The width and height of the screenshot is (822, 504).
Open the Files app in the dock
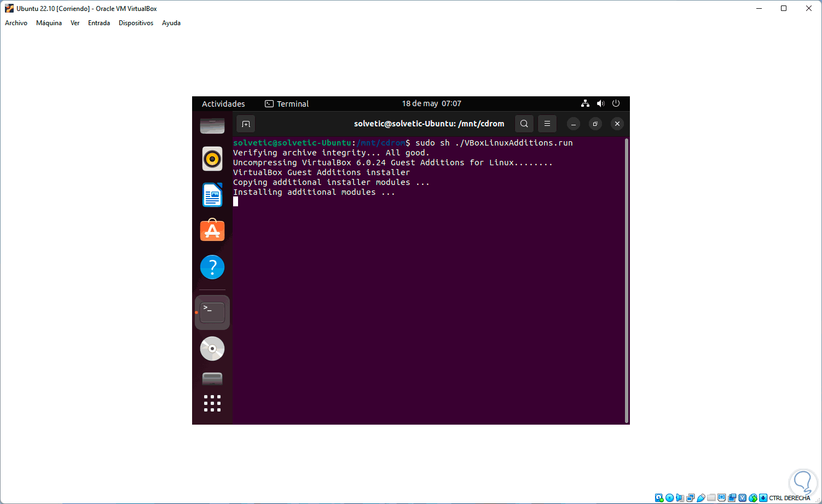(212, 125)
